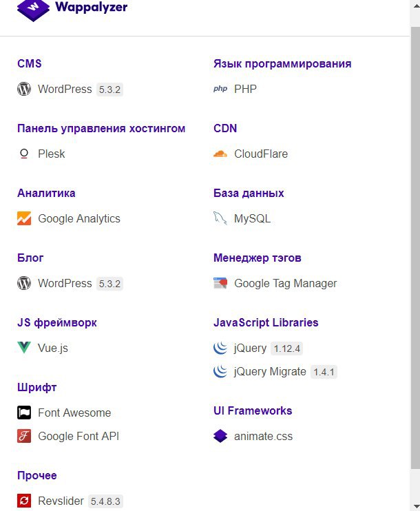
Task: Open the UI Frameworks category heading
Action: point(253,410)
